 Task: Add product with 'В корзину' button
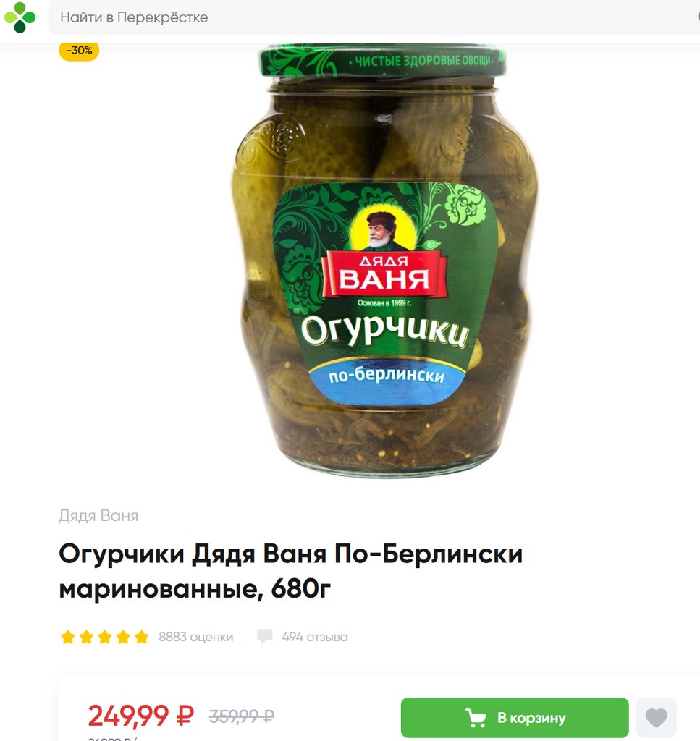pyautogui.click(x=515, y=717)
